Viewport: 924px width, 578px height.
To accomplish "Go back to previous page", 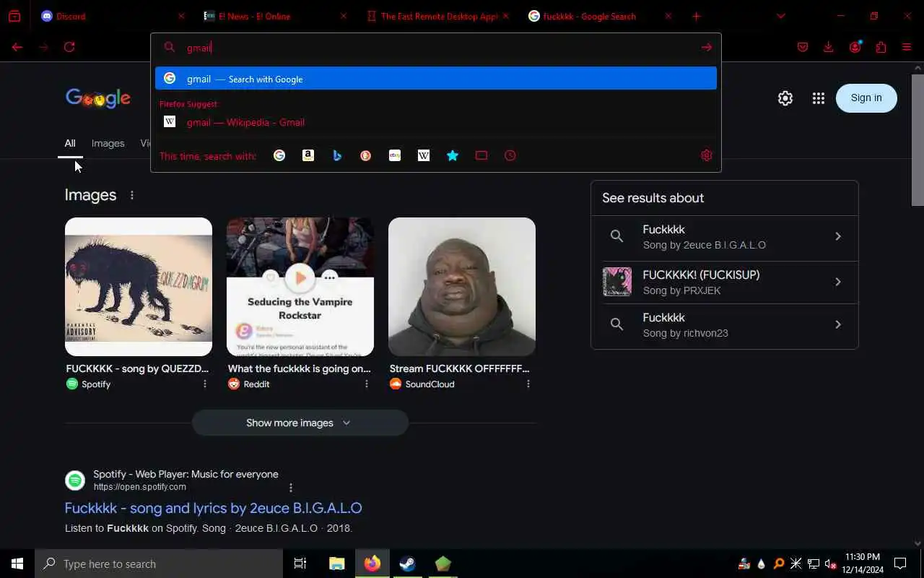I will tap(17, 47).
